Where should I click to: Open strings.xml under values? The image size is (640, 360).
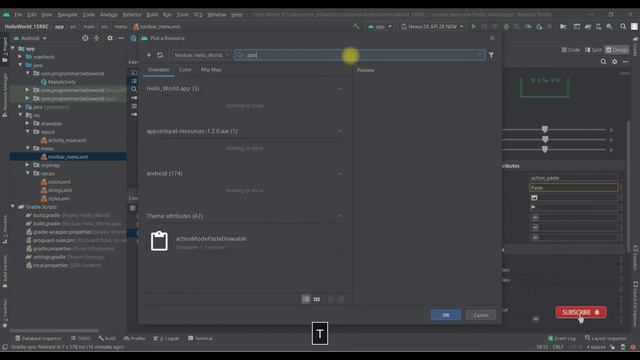point(56,190)
